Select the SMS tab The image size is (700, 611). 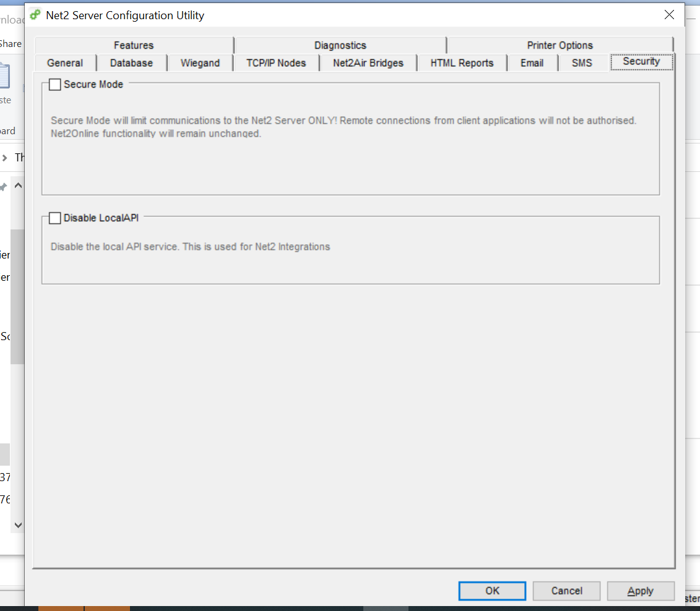point(582,63)
